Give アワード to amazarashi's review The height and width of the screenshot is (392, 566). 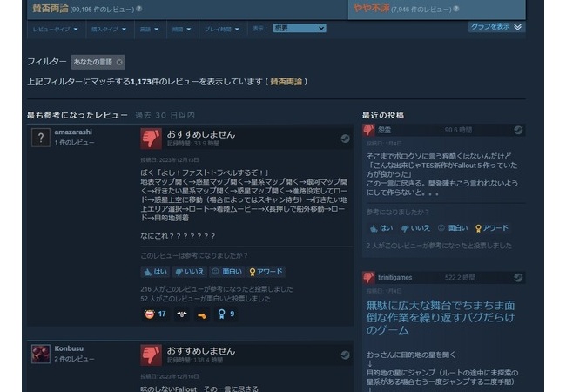click(x=266, y=272)
